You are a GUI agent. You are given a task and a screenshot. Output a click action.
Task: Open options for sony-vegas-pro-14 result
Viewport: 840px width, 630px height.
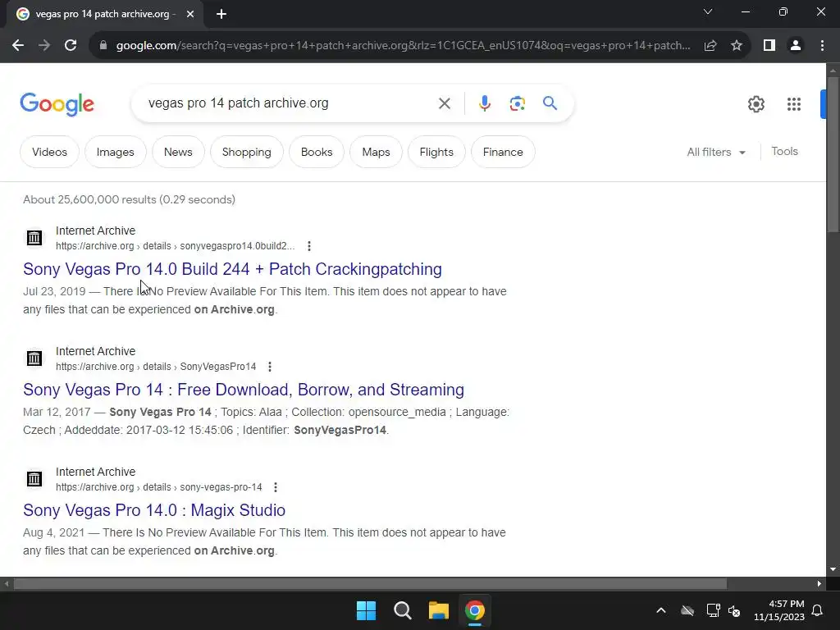(x=276, y=487)
